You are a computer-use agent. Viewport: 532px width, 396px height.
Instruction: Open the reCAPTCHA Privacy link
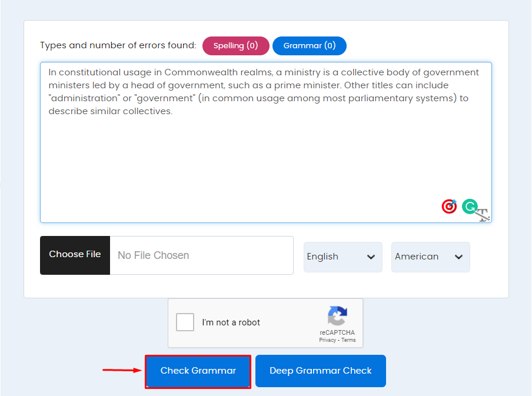coord(328,340)
